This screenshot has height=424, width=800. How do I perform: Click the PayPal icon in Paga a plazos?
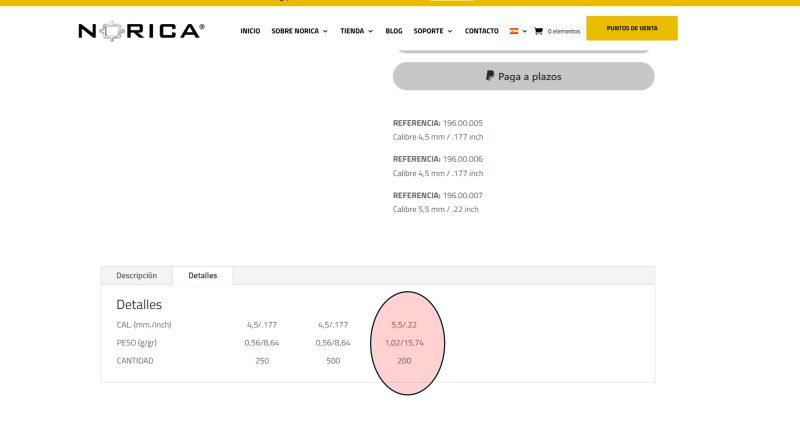[x=490, y=76]
